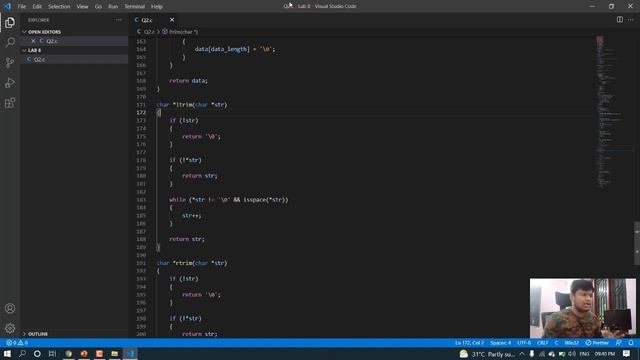The height and width of the screenshot is (360, 640).
Task: Open editor More Actions ellipsis
Action: pyautogui.click(x=631, y=20)
